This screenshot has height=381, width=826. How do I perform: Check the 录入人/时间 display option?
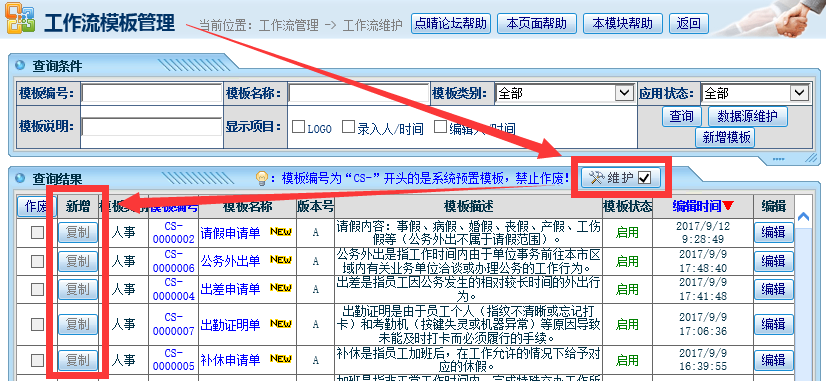pyautogui.click(x=348, y=126)
